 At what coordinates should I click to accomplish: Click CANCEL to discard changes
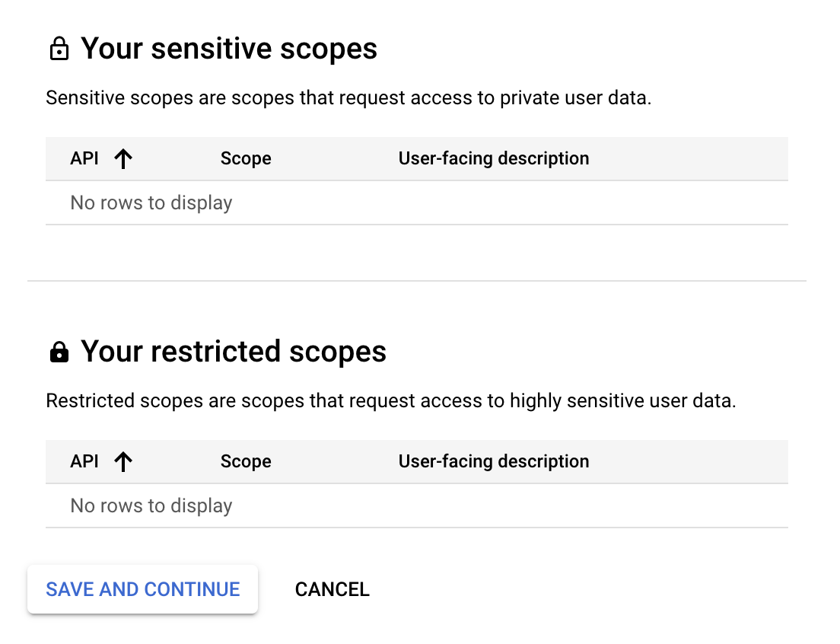pos(332,588)
